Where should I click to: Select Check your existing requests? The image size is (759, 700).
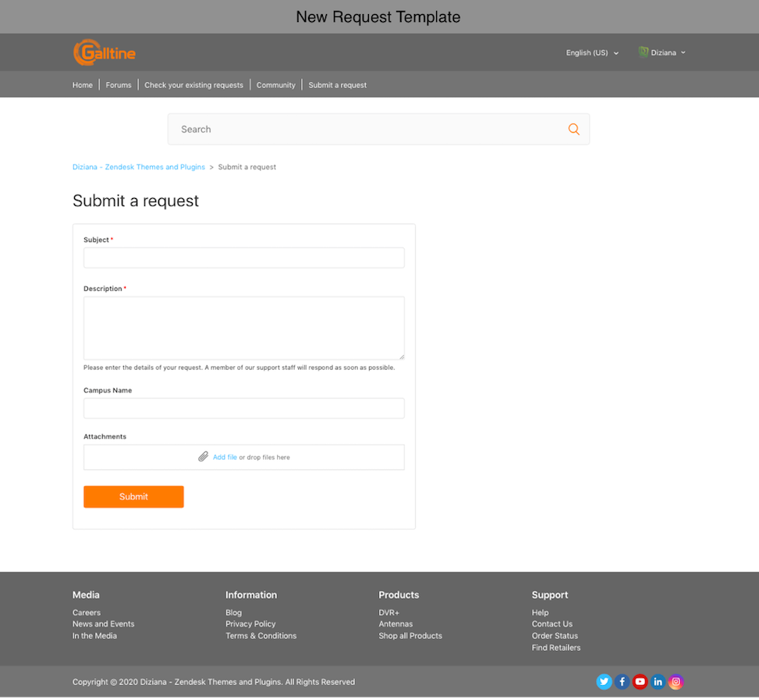click(193, 85)
